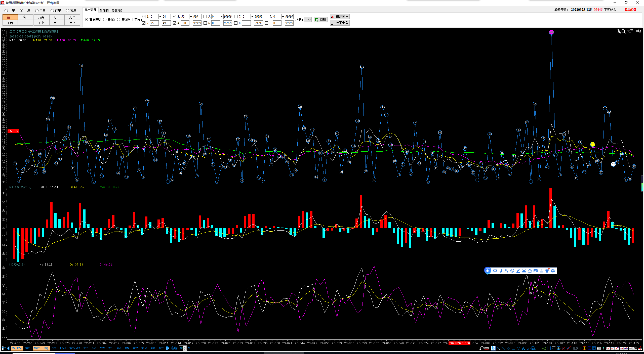This screenshot has width=644, height=354.
Task: Expand the 更多 drawing tools menu
Action: click(576, 348)
